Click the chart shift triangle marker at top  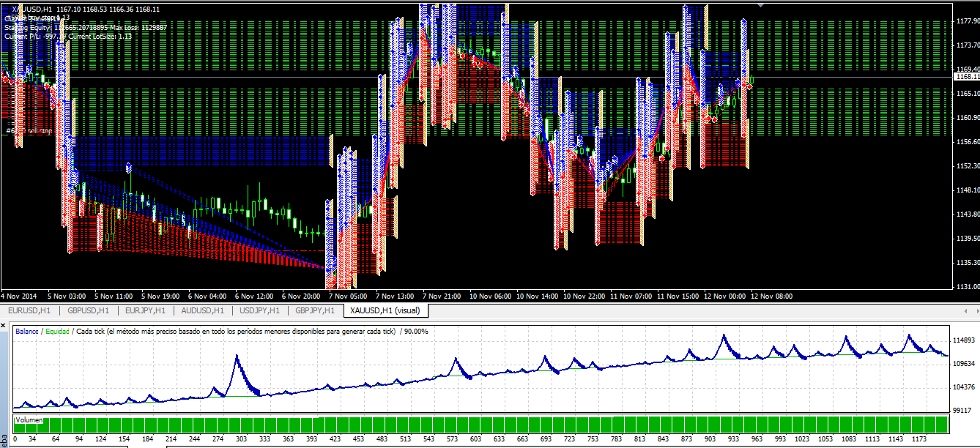pos(762,5)
